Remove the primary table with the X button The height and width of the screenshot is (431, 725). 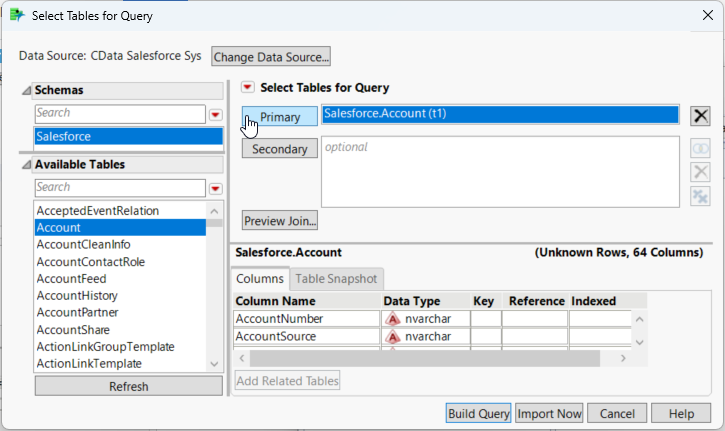(701, 115)
